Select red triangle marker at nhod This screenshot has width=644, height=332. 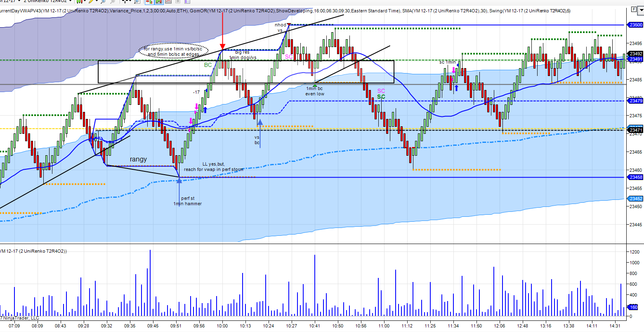click(289, 25)
